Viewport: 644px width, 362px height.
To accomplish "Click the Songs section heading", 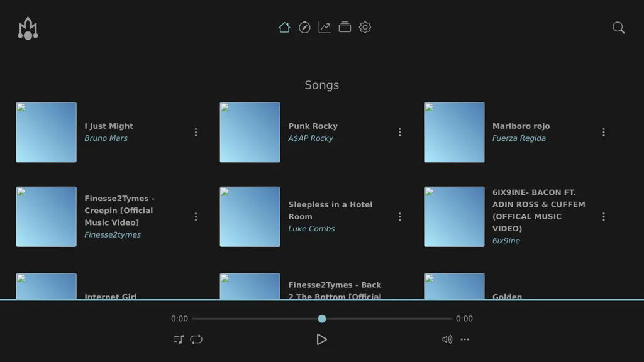I will [322, 85].
